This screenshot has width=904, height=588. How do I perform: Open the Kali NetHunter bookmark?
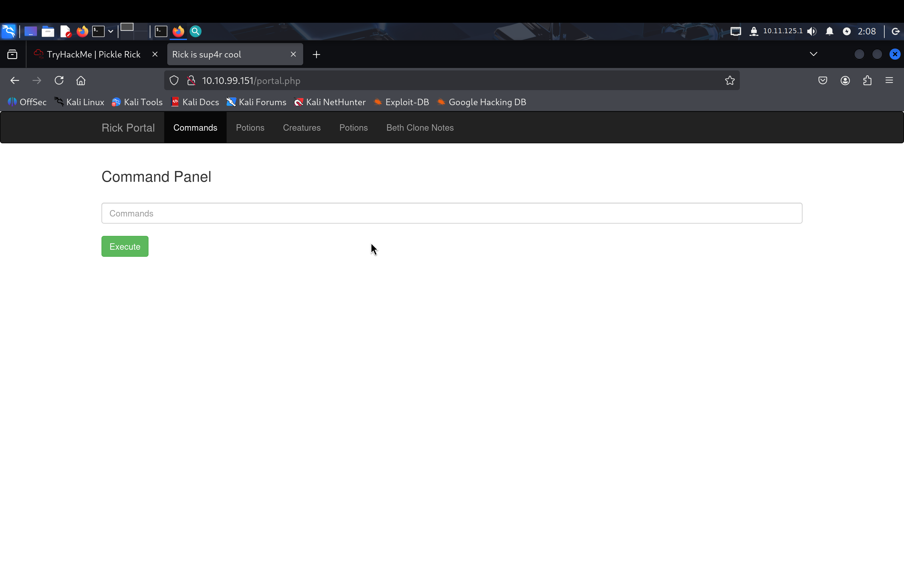(x=330, y=102)
